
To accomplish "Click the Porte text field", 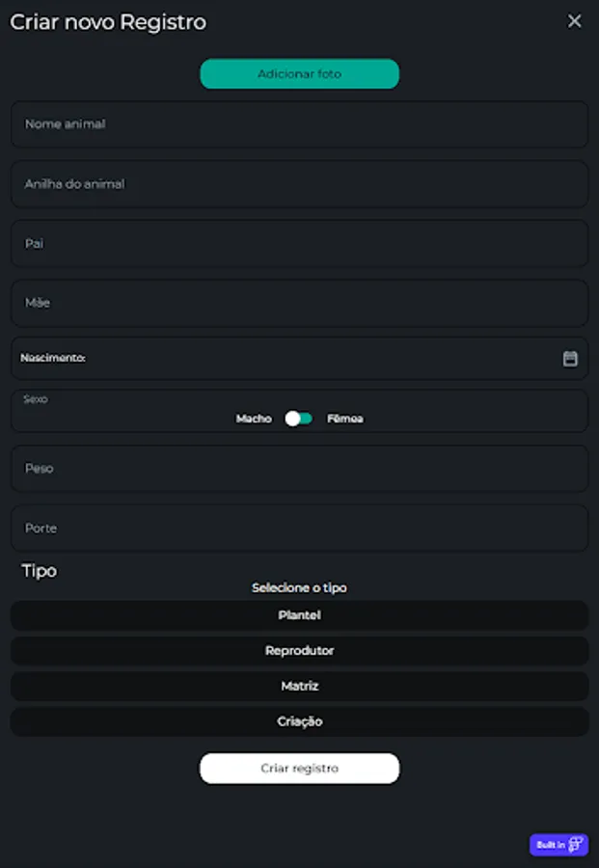I will tap(299, 529).
